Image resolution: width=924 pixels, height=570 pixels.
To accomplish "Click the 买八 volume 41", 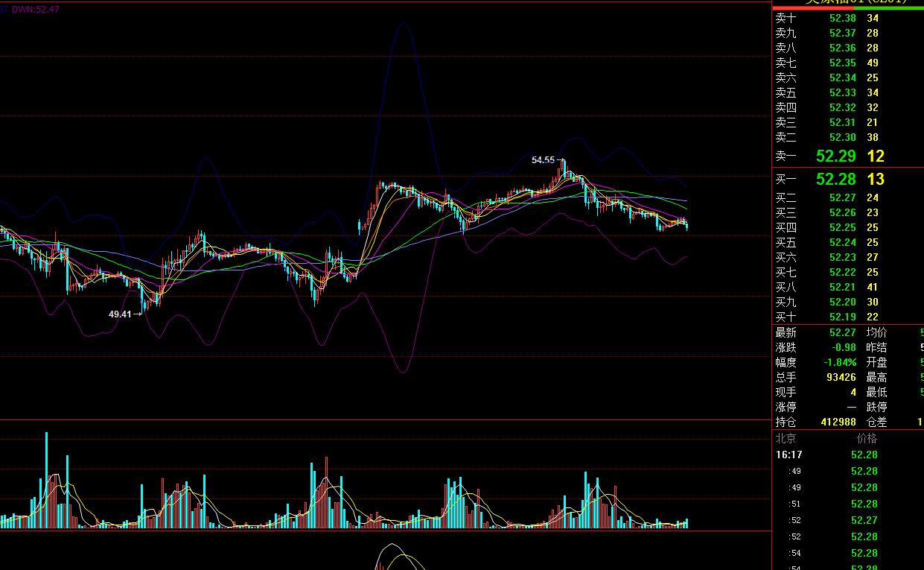I will click(x=873, y=287).
